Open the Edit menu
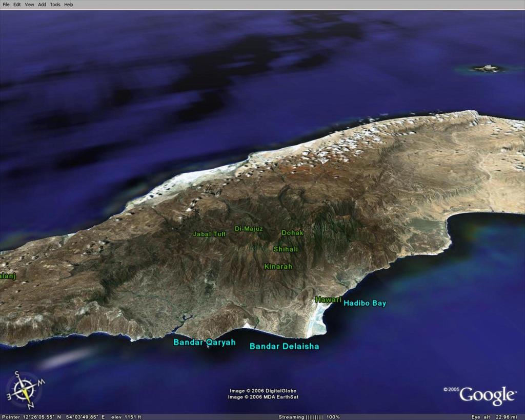 coord(17,5)
